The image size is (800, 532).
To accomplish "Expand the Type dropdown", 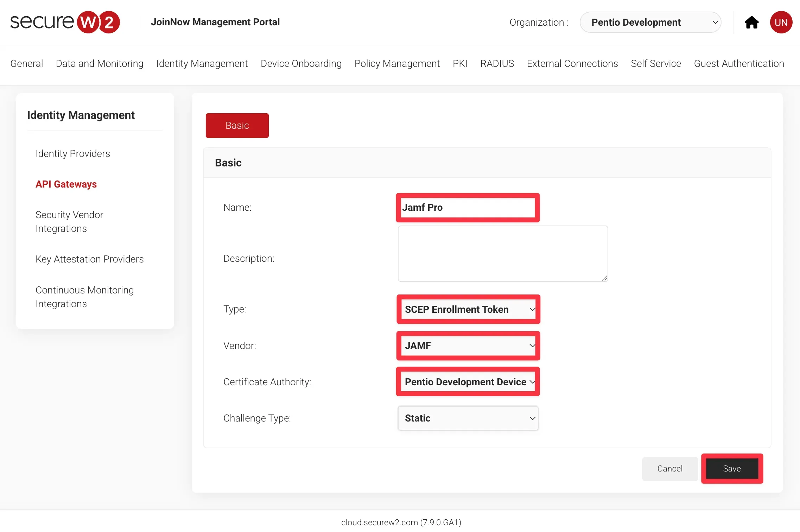I will coord(468,309).
